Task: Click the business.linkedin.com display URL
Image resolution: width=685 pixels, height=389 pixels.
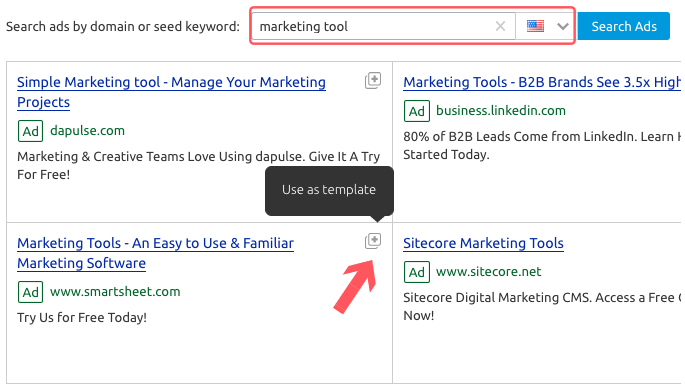Action: coord(501,110)
